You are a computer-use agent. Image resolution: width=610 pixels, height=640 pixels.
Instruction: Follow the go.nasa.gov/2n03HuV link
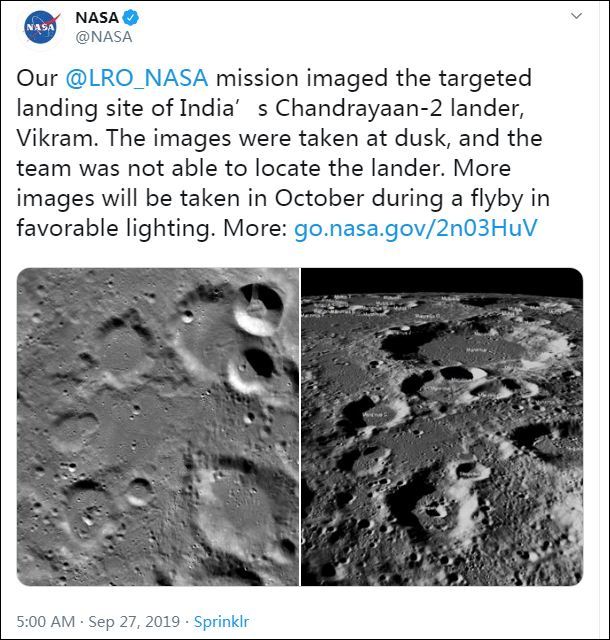(x=415, y=228)
